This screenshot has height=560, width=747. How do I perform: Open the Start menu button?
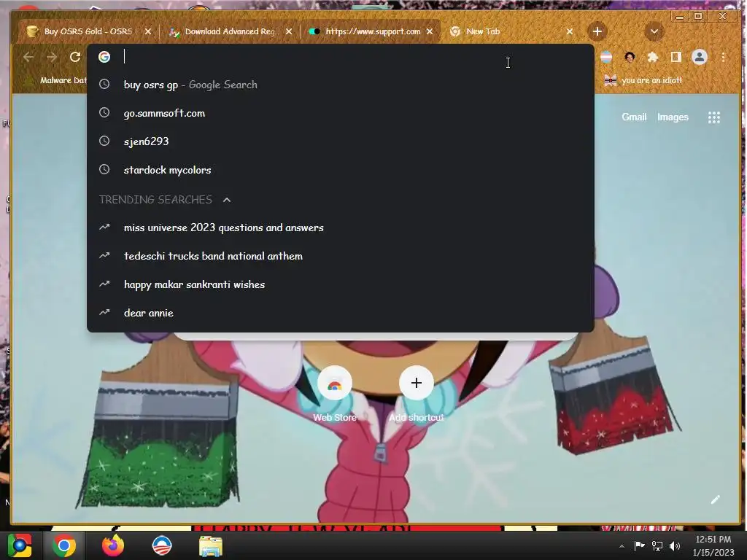(x=19, y=545)
